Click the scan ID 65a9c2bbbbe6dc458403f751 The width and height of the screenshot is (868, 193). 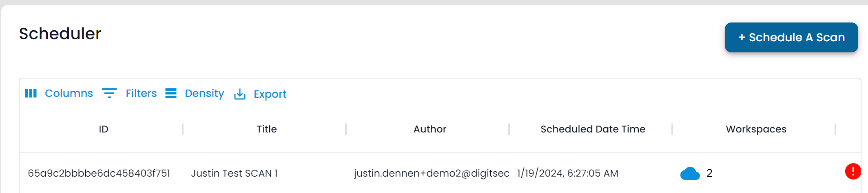tap(99, 173)
